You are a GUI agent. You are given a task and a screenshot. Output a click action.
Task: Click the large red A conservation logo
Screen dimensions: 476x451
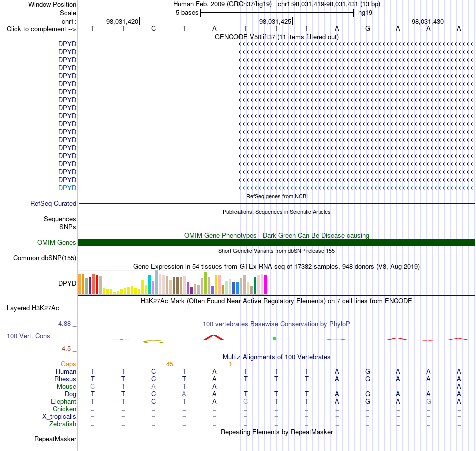214,337
